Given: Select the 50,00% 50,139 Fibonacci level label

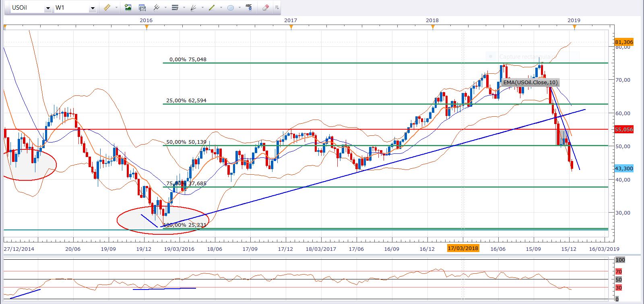Looking at the screenshot, I should click(186, 142).
